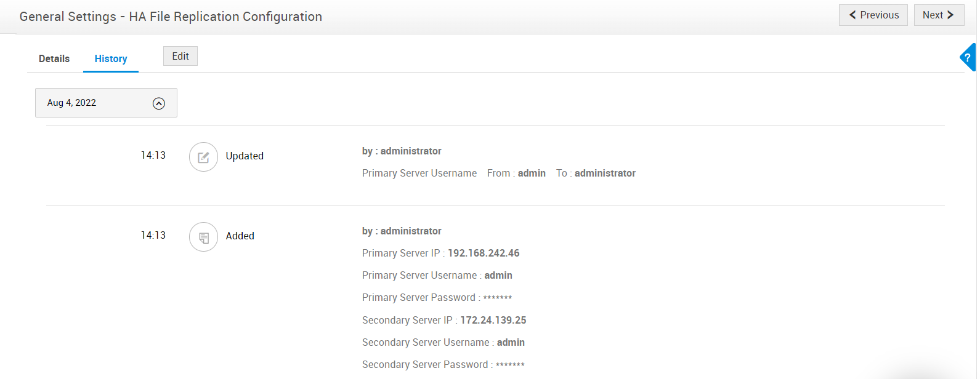Click the Added entry label
This screenshot has width=980, height=379.
(x=240, y=236)
